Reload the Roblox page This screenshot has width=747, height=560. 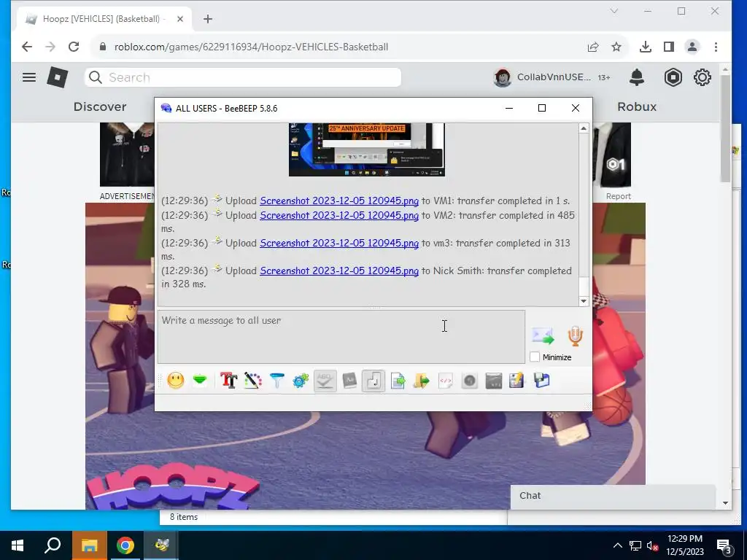(74, 47)
